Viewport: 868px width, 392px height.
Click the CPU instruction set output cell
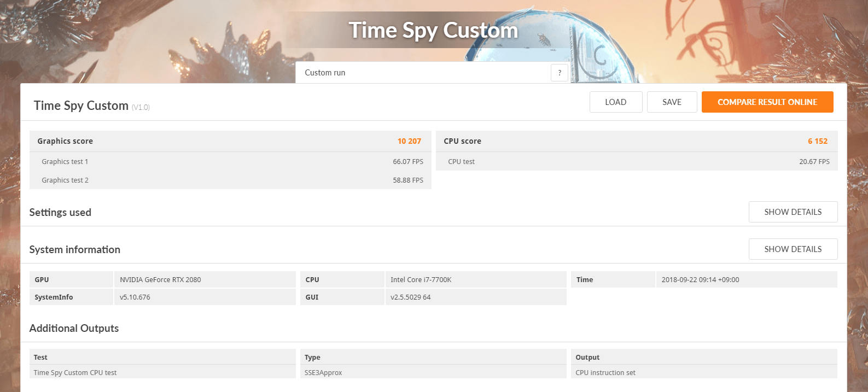[704, 372]
